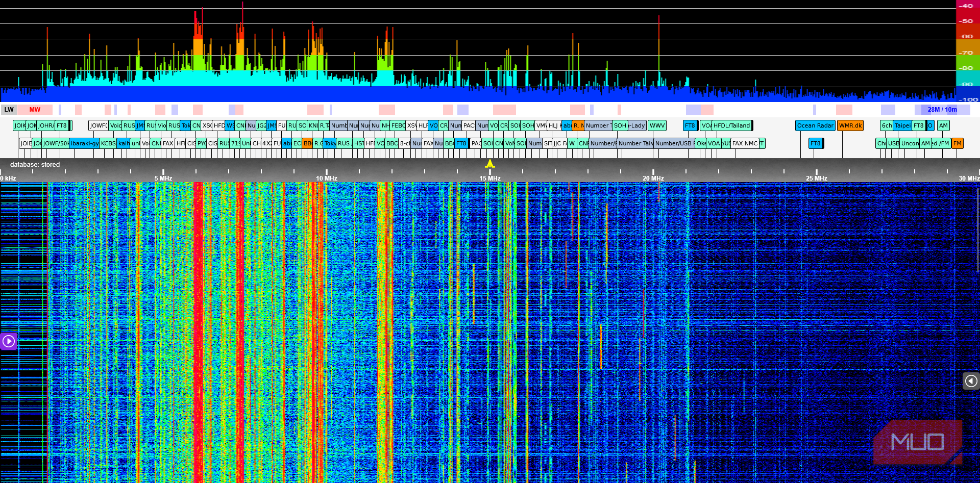Select the LW band bar
The width and height of the screenshot is (980, 483).
(x=9, y=110)
